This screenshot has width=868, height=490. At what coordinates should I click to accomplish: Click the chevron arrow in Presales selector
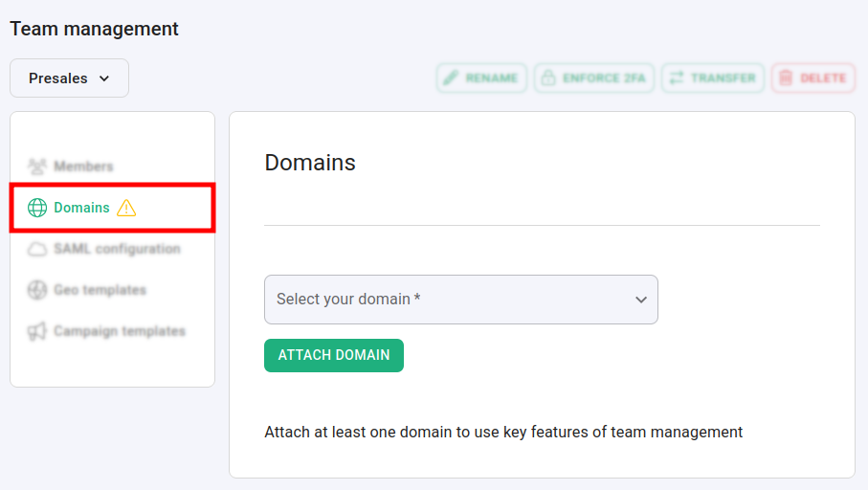[x=104, y=78]
